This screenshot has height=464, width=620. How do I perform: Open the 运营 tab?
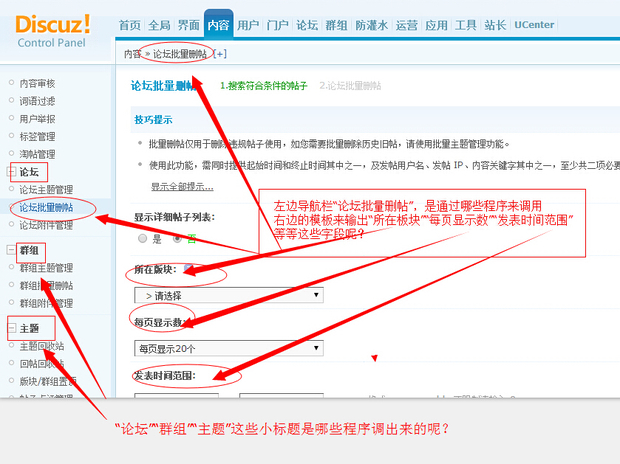pyautogui.click(x=406, y=25)
